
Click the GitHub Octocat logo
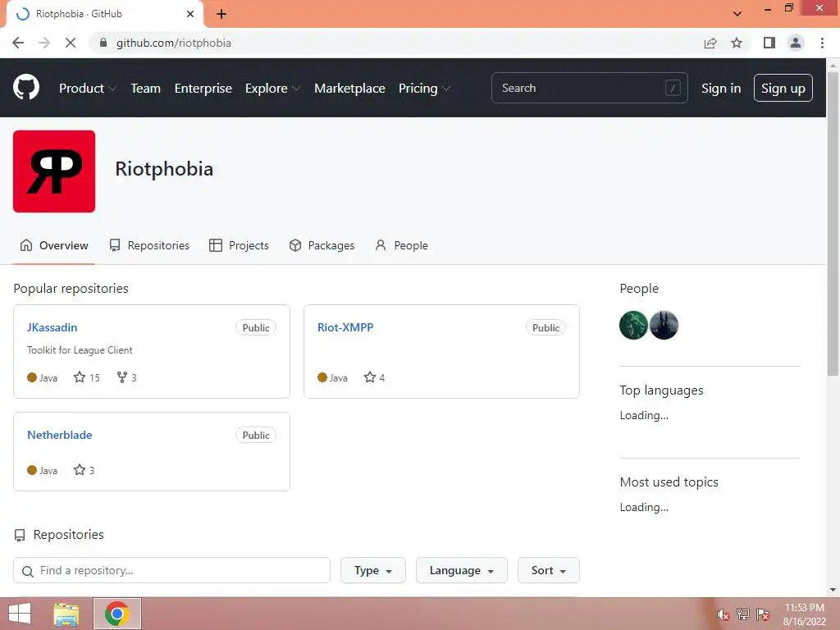tap(25, 87)
